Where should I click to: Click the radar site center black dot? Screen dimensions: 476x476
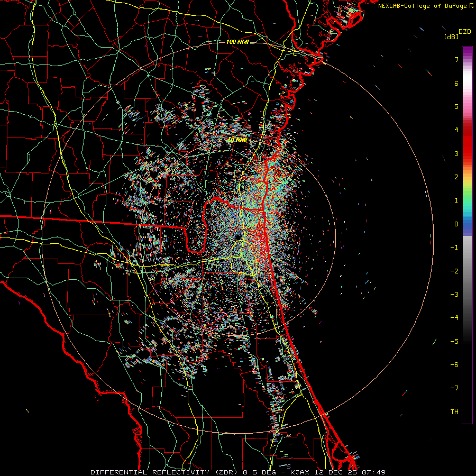(237, 236)
